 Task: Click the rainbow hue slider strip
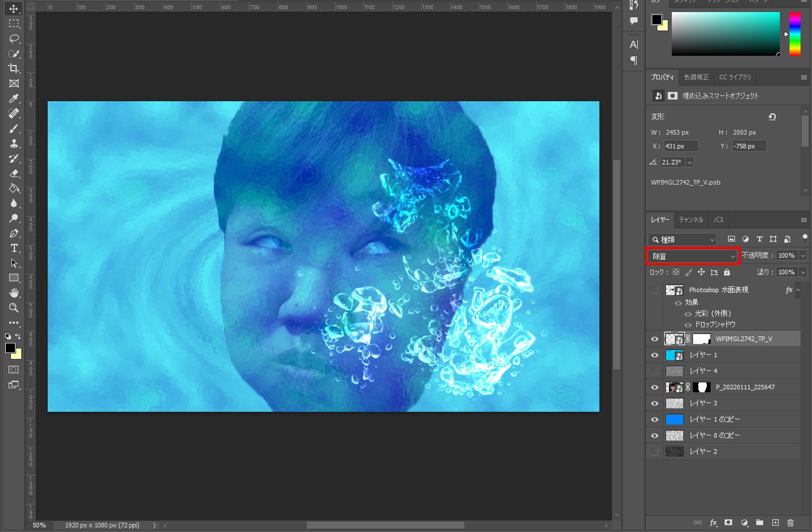[x=795, y=34]
